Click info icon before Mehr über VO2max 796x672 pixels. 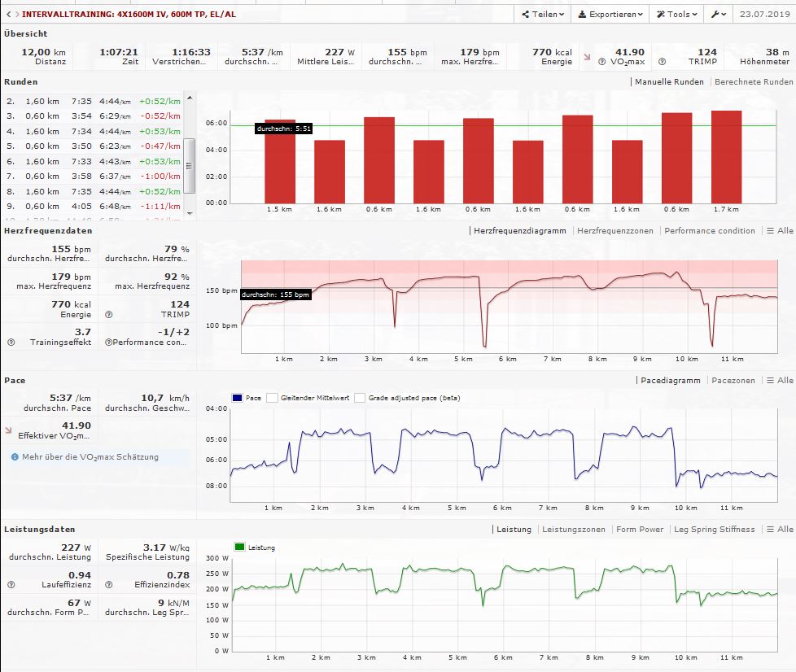click(x=15, y=457)
